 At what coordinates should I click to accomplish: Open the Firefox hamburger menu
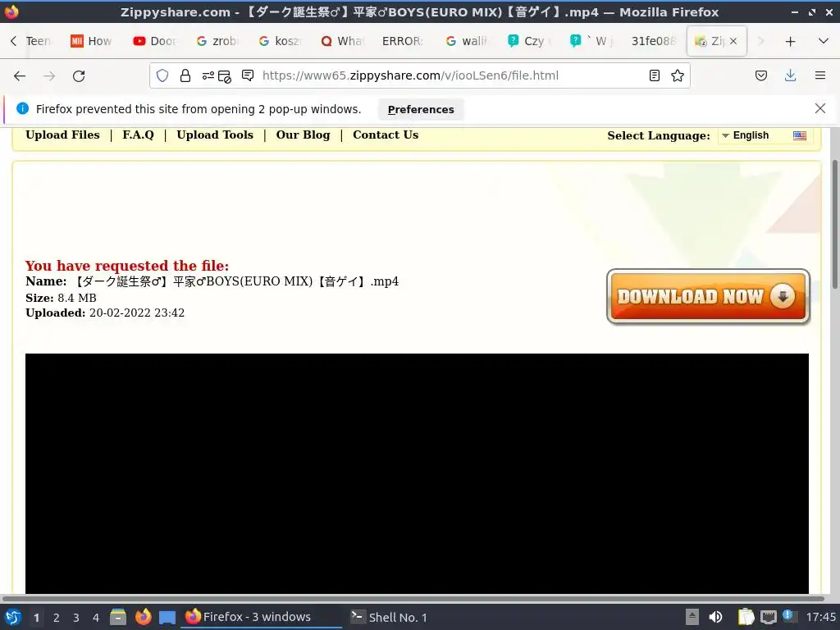click(819, 75)
